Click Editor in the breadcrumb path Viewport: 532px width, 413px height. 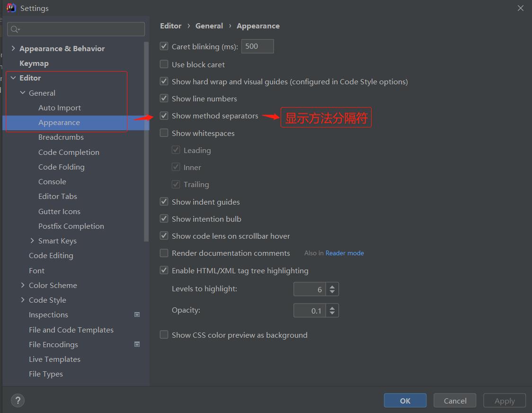point(171,26)
